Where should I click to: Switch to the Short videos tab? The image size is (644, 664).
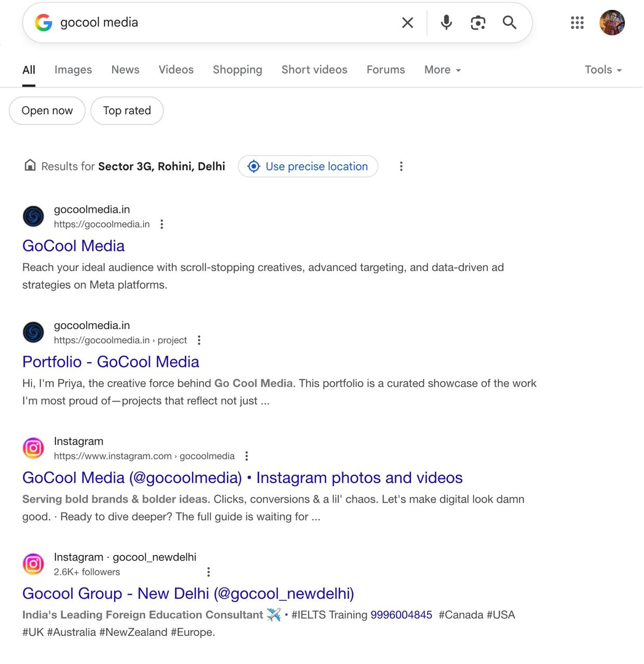(x=314, y=70)
